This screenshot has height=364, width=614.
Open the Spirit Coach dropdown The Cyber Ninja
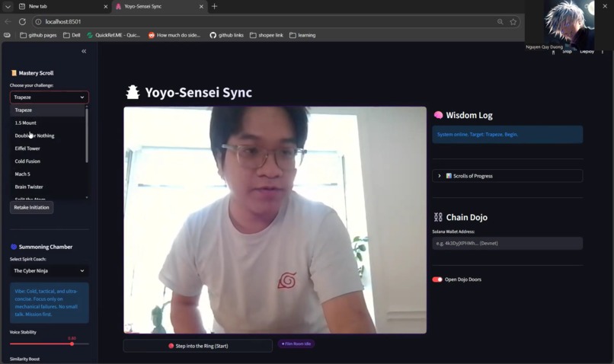pos(50,271)
